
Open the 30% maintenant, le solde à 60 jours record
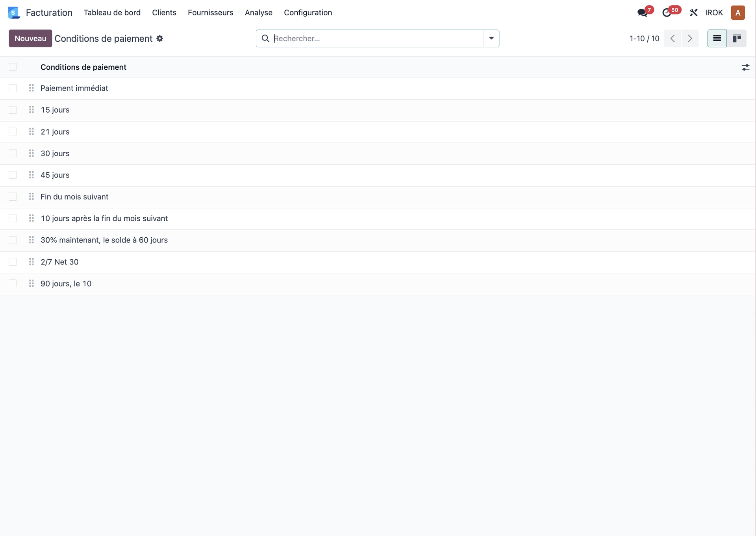tap(104, 240)
